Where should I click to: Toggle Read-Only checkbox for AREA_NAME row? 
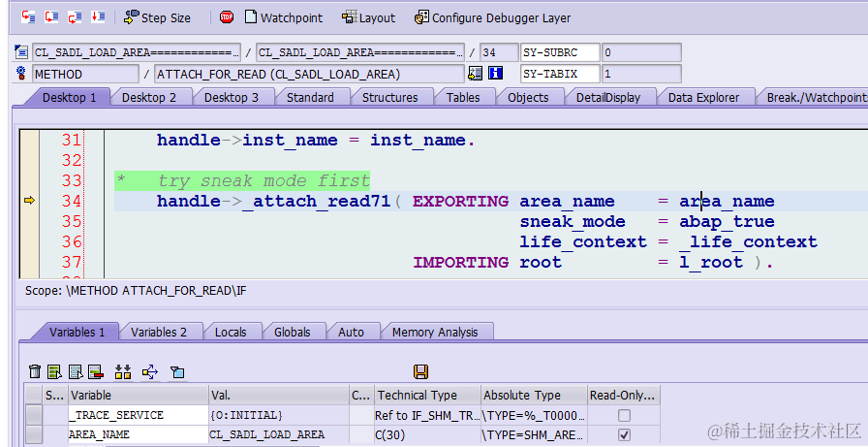coord(624,434)
